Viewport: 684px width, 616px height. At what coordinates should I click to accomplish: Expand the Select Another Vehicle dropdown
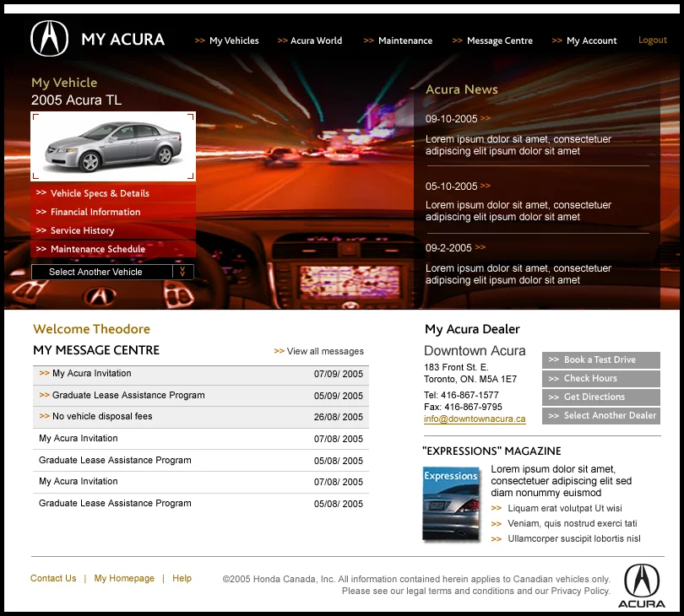(x=112, y=272)
